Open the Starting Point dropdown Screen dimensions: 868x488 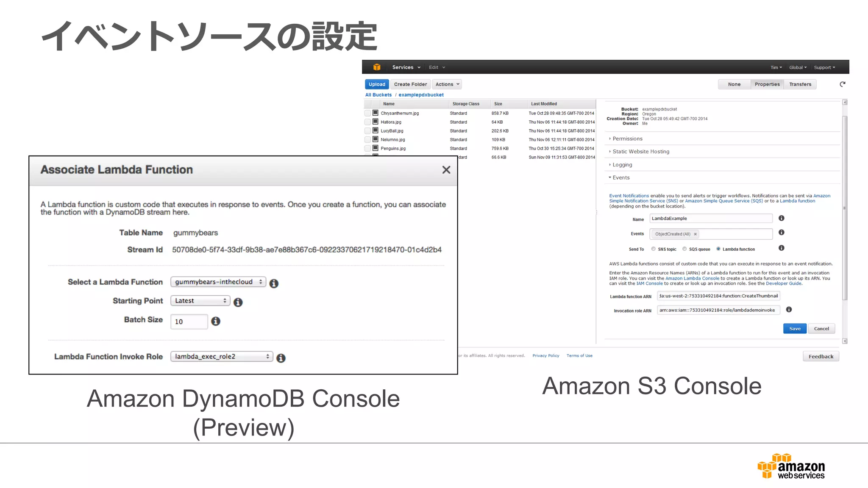click(200, 301)
